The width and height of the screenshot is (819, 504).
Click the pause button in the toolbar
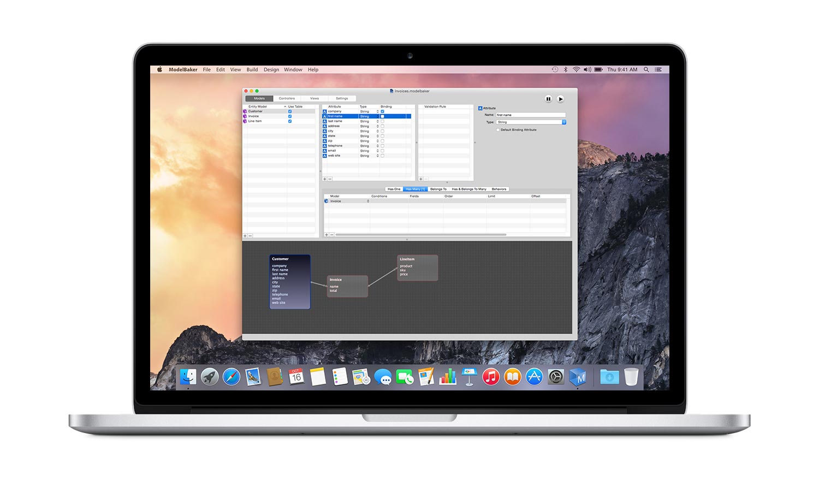548,99
